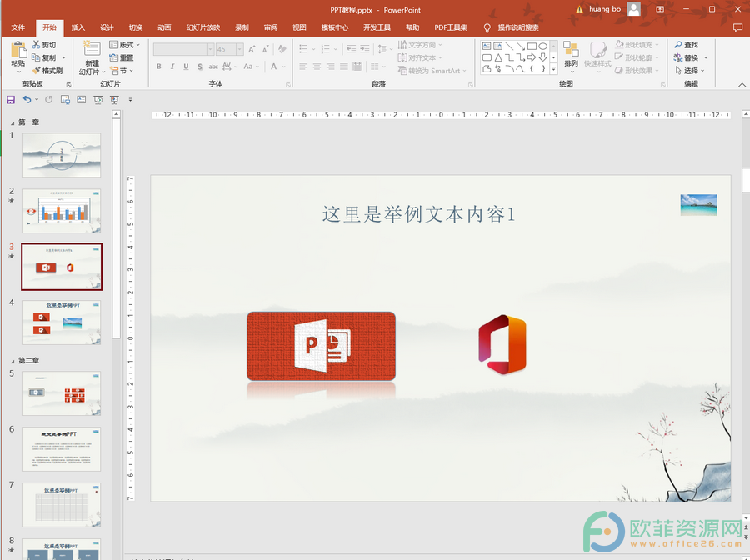The height and width of the screenshot is (560, 750).
Task: Click the Undo arrow in quick access toolbar
Action: pos(27,99)
